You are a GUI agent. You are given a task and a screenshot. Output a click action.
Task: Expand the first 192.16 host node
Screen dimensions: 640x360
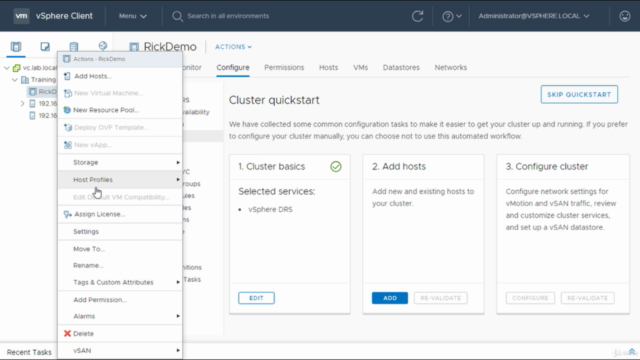(22, 104)
